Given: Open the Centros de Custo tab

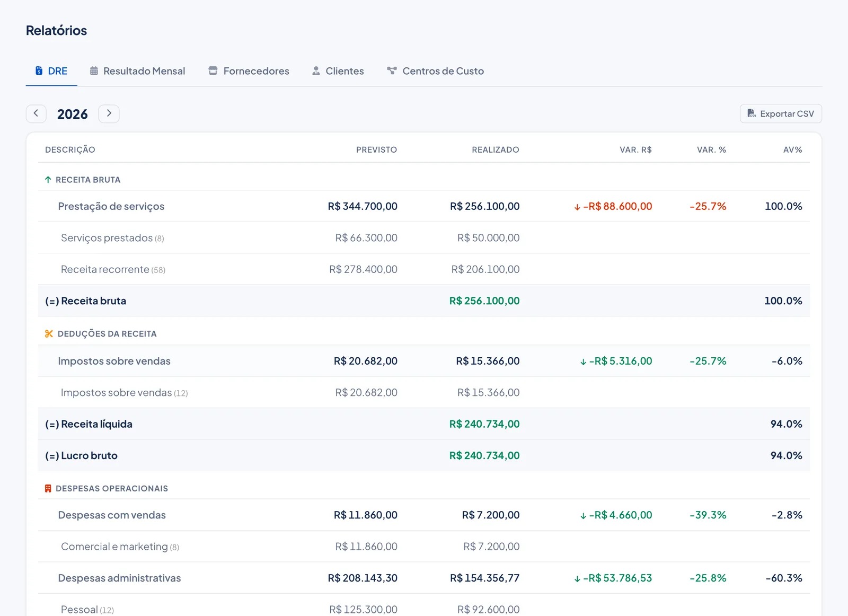Looking at the screenshot, I should 435,71.
